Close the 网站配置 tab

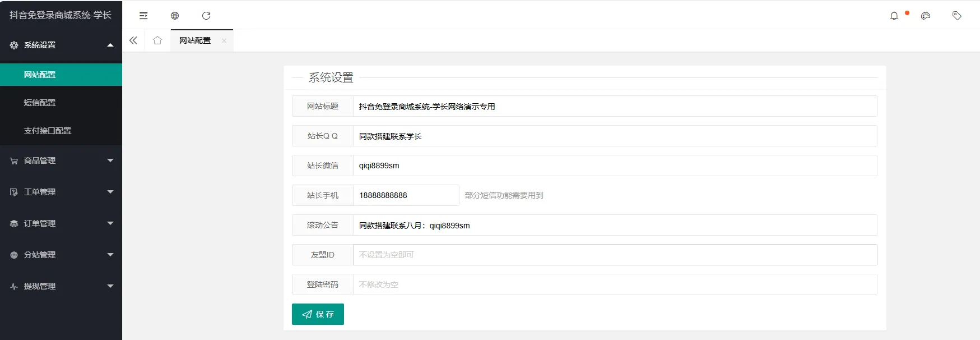pyautogui.click(x=224, y=40)
